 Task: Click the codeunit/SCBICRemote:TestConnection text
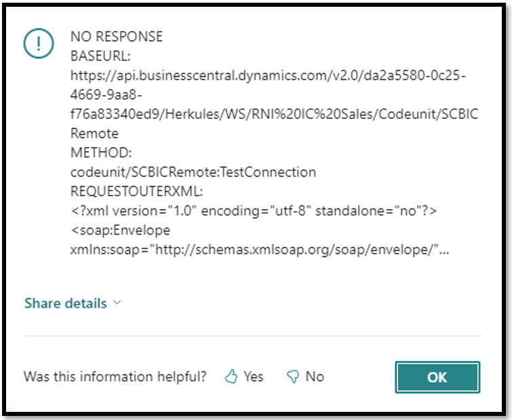point(193,172)
